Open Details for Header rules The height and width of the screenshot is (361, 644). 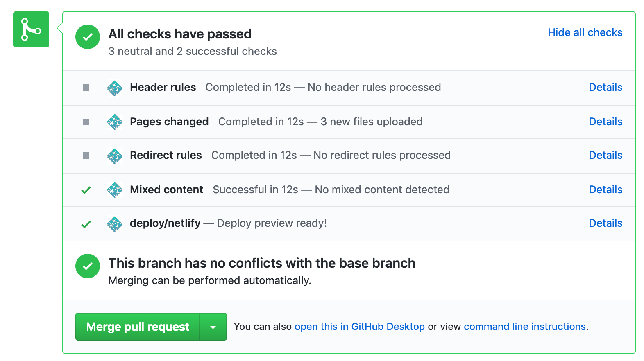coord(605,87)
